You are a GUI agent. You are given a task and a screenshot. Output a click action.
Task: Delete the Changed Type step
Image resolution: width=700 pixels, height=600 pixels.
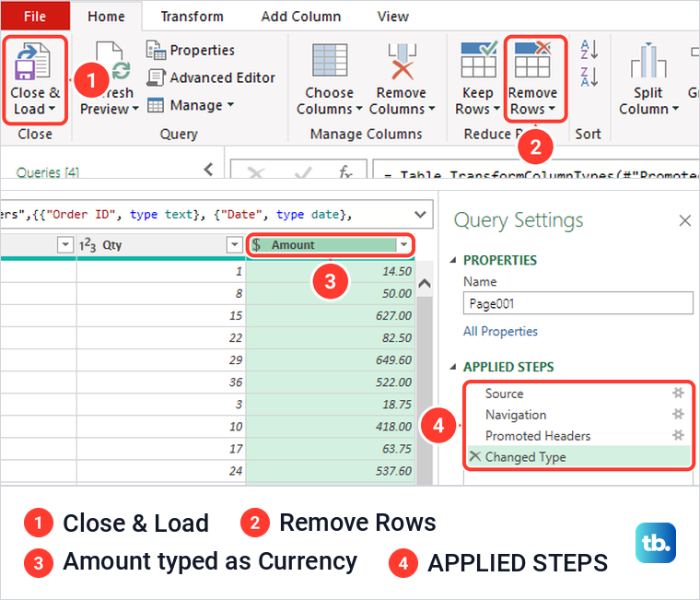[475, 456]
